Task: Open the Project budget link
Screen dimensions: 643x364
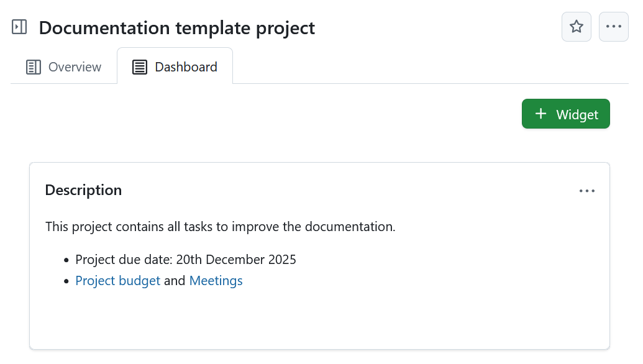Action: [117, 280]
